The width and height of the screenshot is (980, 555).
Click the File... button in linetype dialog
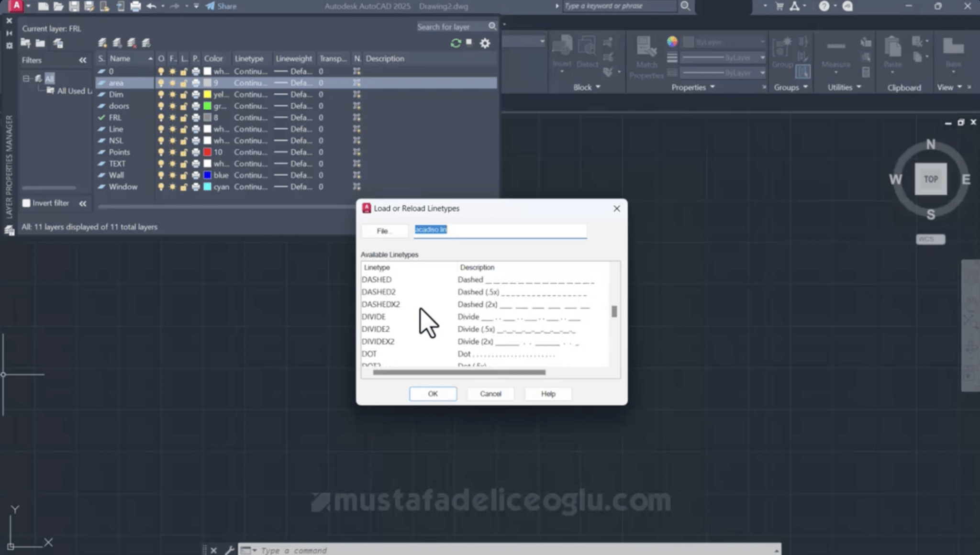click(x=385, y=231)
